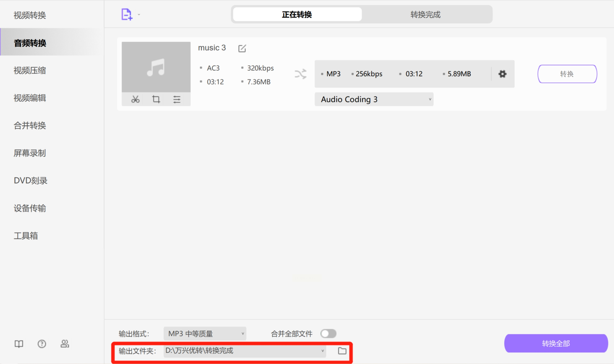Click the add files icon
The width and height of the screenshot is (614, 364).
click(x=127, y=14)
